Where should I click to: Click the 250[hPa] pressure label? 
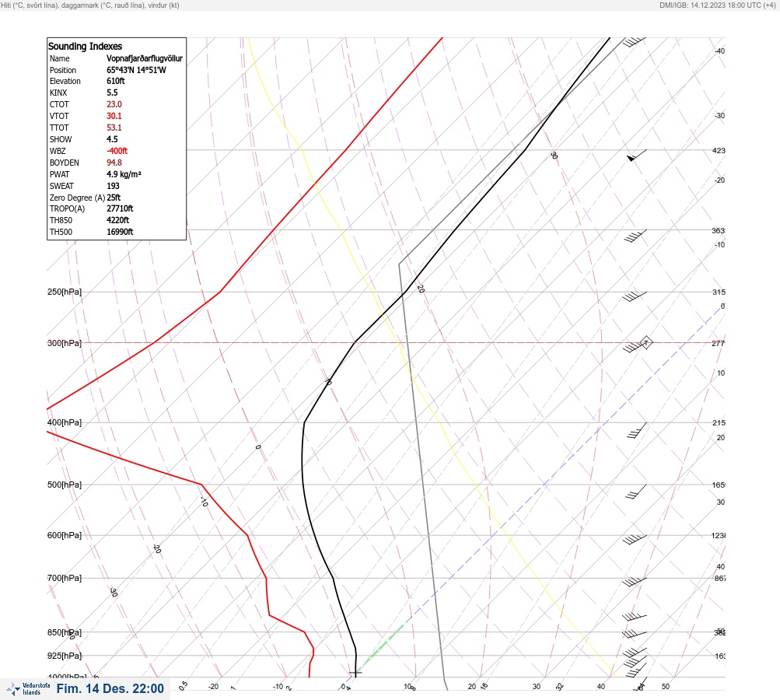[x=65, y=292]
